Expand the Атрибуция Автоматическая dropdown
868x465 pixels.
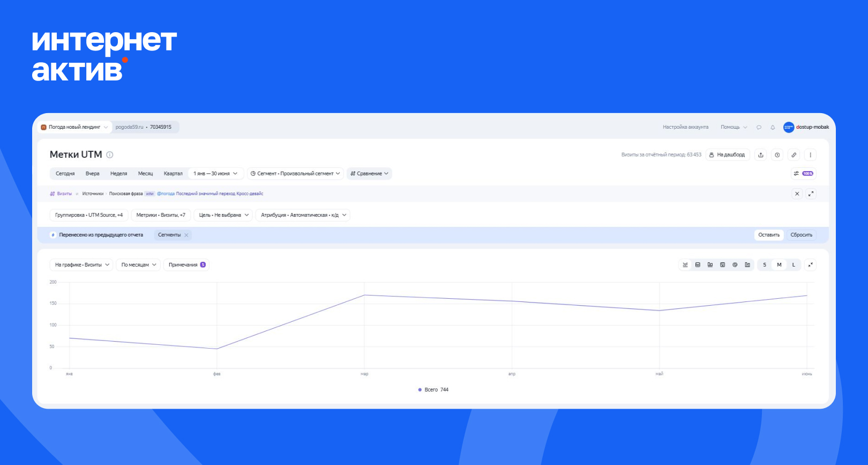click(303, 215)
